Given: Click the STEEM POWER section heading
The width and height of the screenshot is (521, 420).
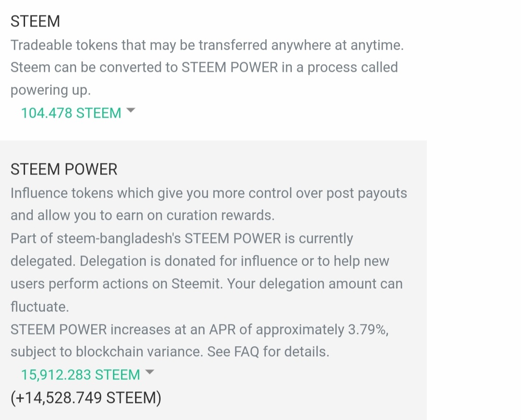Looking at the screenshot, I should click(x=64, y=169).
